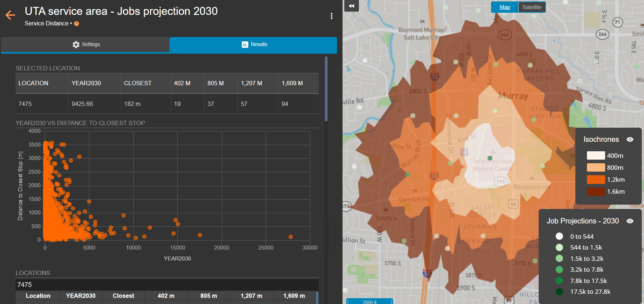Click the far-right outlier point on scatter chart
This screenshot has width=644, height=304.
291,237
